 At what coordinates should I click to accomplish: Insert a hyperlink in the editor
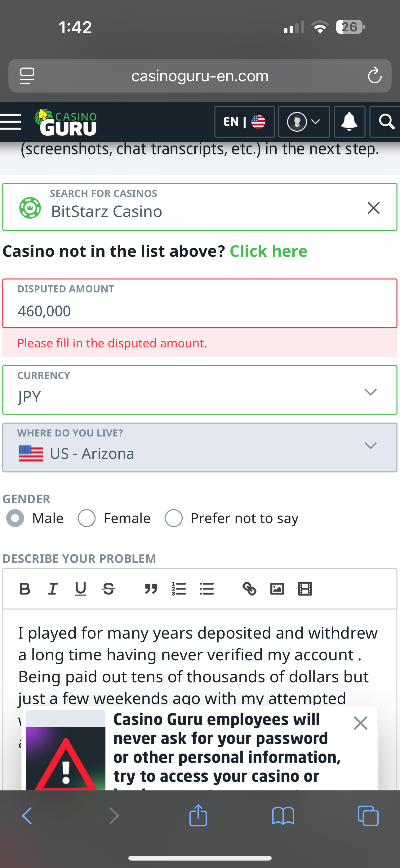point(250,589)
